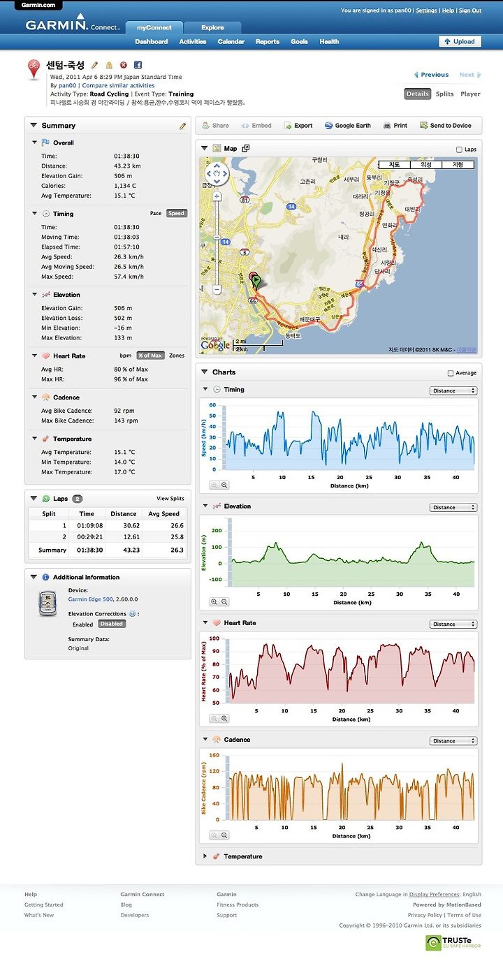Open the Display Preferences link in the footer

(x=435, y=894)
